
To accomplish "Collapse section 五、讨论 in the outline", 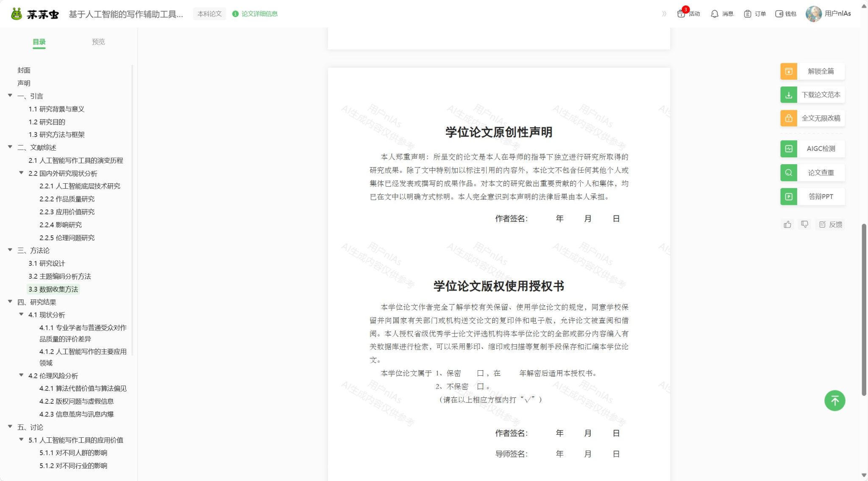I will pyautogui.click(x=10, y=427).
